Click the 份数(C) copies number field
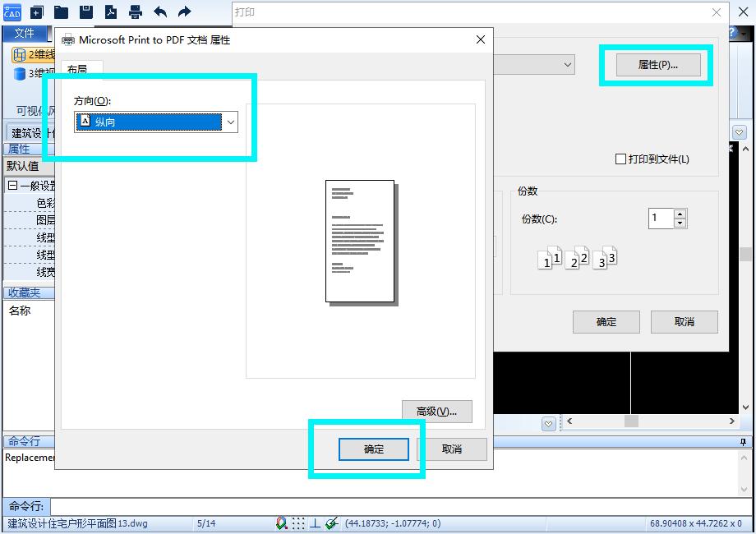 [661, 219]
